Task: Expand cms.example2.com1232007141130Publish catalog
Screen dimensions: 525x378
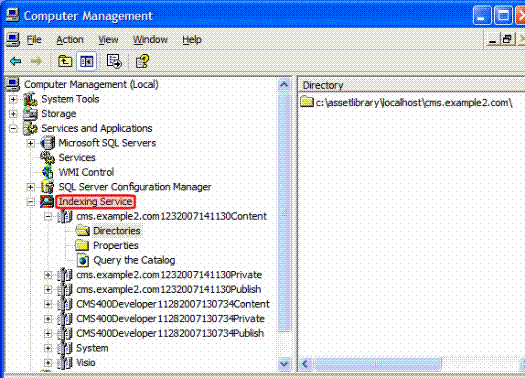Action: coord(48,289)
